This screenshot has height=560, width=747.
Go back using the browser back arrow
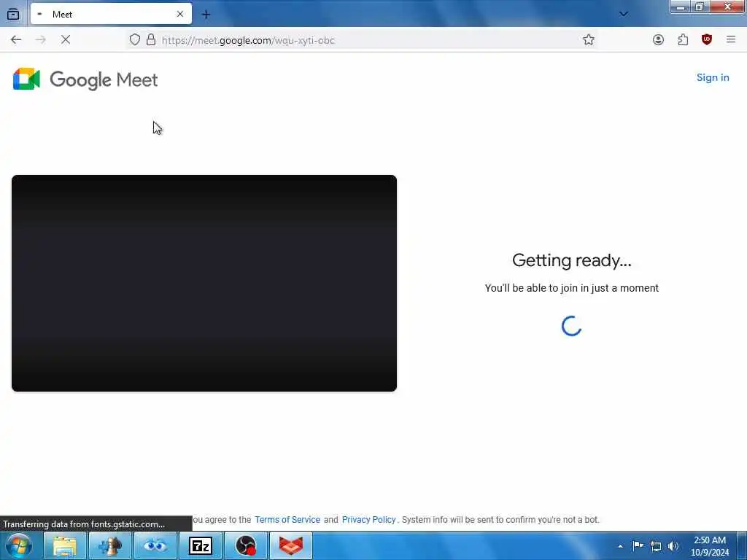[x=16, y=40]
